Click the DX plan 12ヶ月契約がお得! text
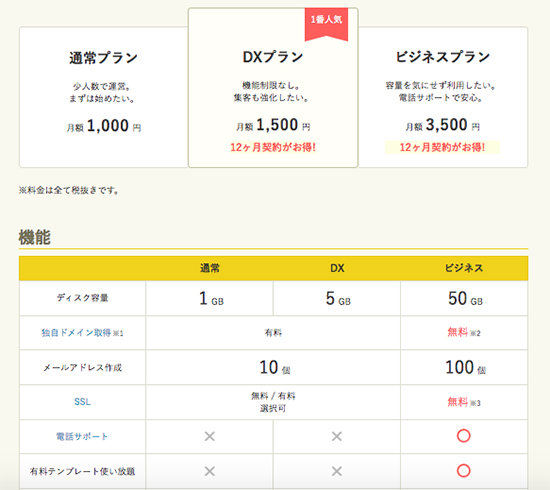Image resolution: width=550 pixels, height=490 pixels. click(x=273, y=147)
